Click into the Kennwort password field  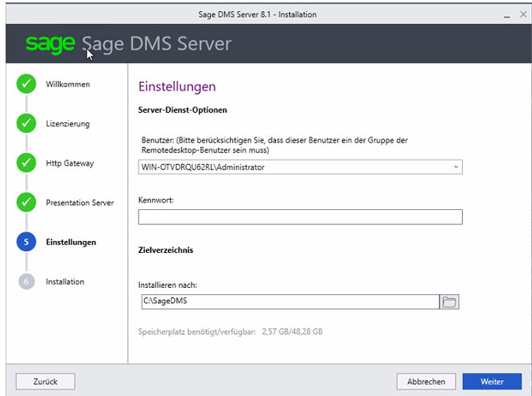(x=300, y=217)
